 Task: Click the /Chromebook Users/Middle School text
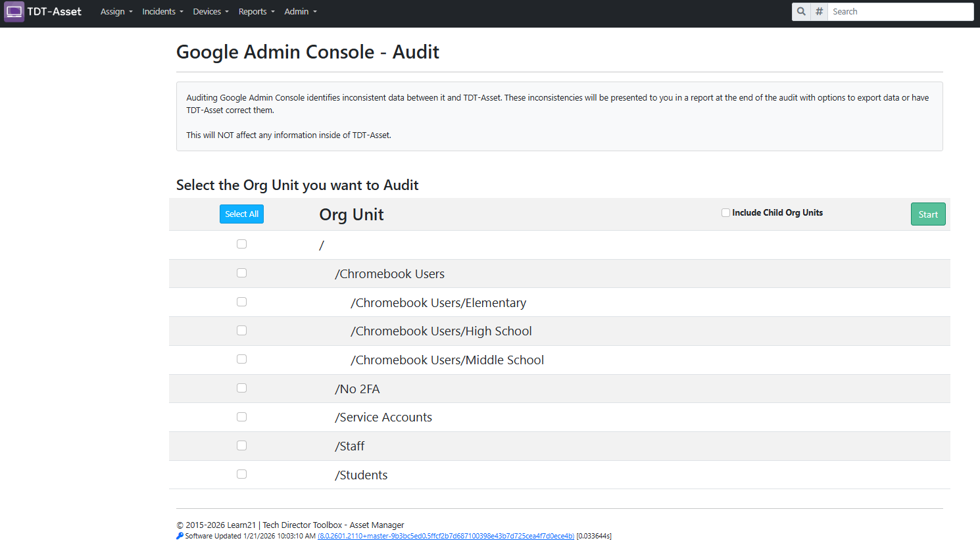(x=447, y=360)
